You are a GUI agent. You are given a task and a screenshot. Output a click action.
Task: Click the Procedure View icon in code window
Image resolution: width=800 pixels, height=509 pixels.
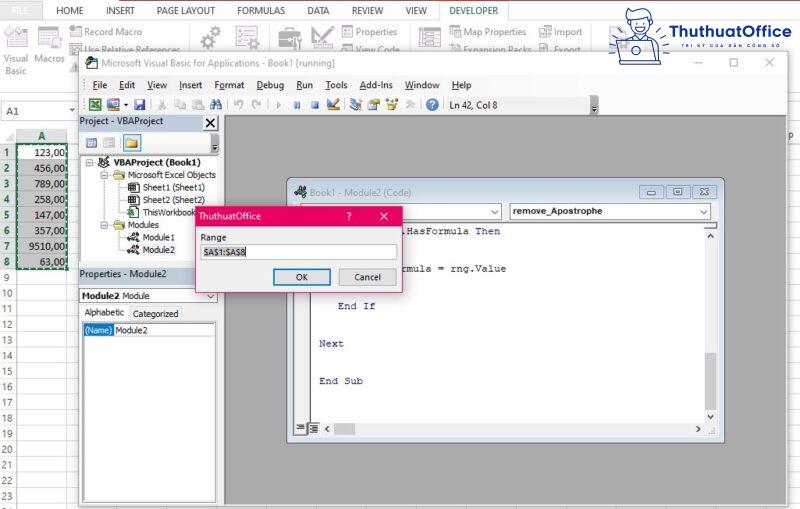click(x=301, y=428)
